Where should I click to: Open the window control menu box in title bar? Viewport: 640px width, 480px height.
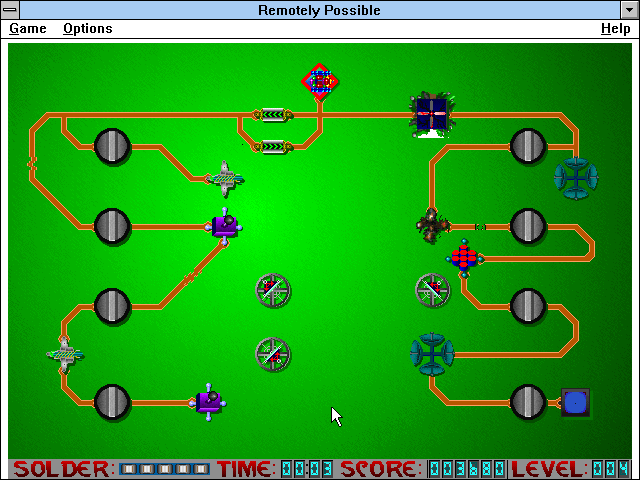(x=10, y=10)
